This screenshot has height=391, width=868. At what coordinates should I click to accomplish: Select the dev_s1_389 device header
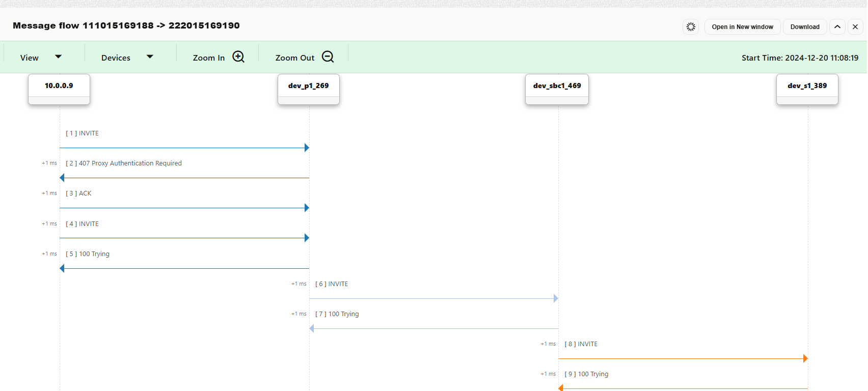[x=807, y=86]
